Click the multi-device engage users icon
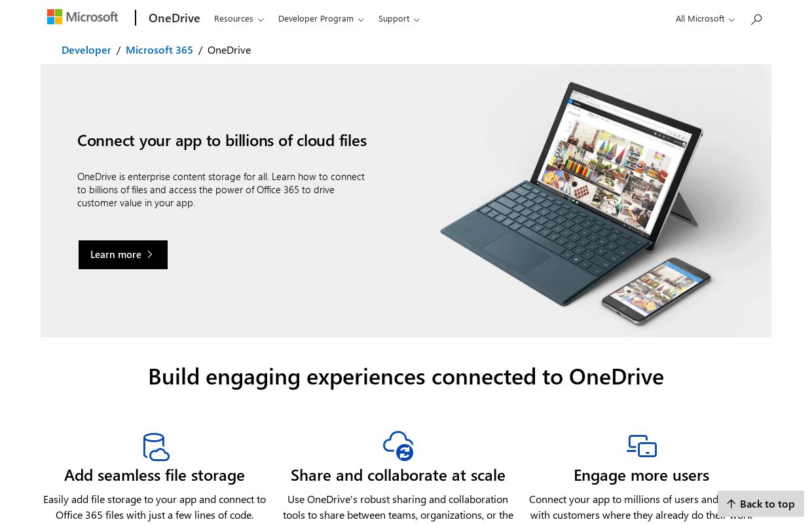812x524 pixels. tap(642, 446)
